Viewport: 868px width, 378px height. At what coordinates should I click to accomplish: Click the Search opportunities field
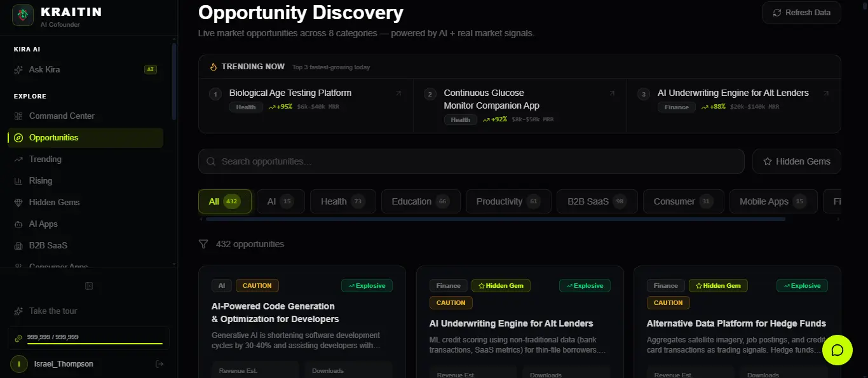click(x=471, y=161)
